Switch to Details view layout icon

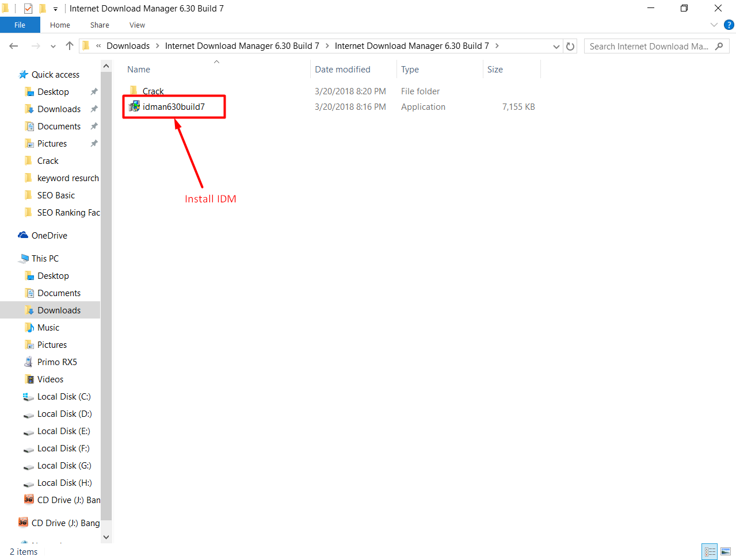coord(710,551)
